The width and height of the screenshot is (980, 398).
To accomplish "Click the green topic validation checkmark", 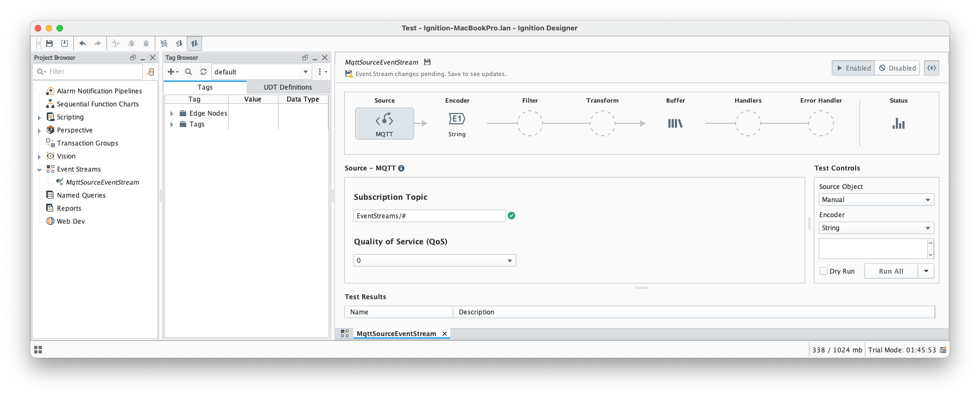I will [x=511, y=216].
